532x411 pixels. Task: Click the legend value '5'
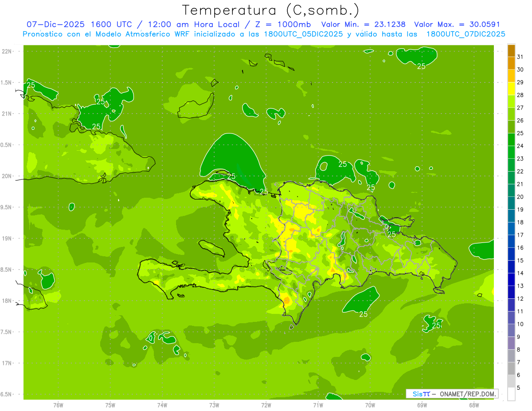coord(519,388)
